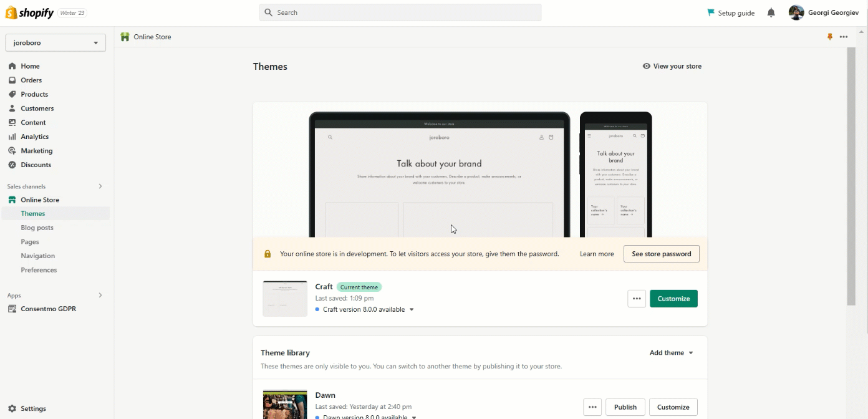
Task: Open the Dawn theme three-dot actions button
Action: click(x=592, y=407)
